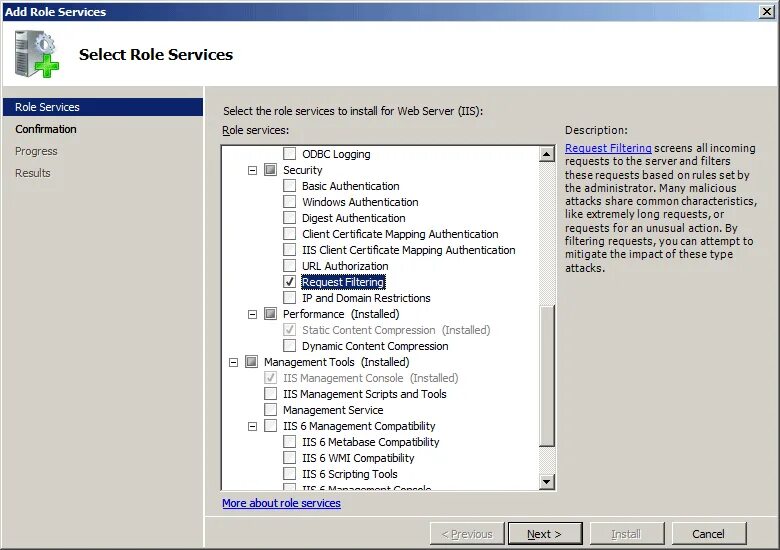Check IIS 6 Scripting Tools checkbox
This screenshot has width=780, height=550.
click(x=290, y=473)
